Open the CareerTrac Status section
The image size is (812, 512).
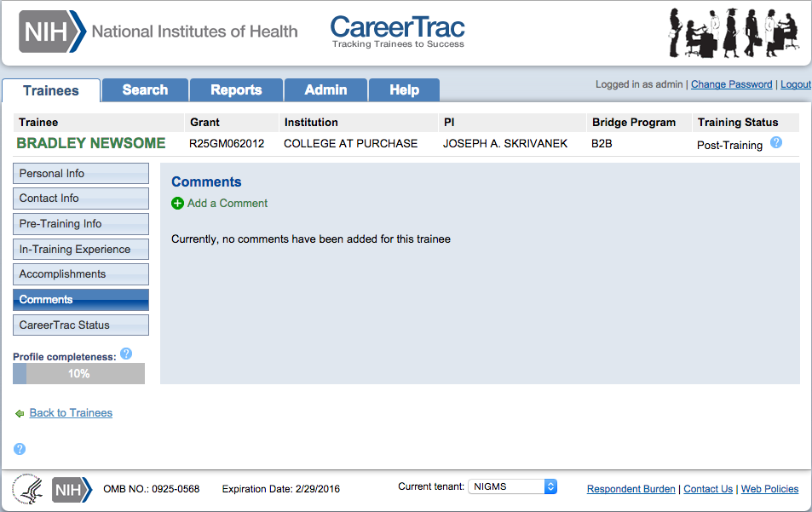[81, 325]
